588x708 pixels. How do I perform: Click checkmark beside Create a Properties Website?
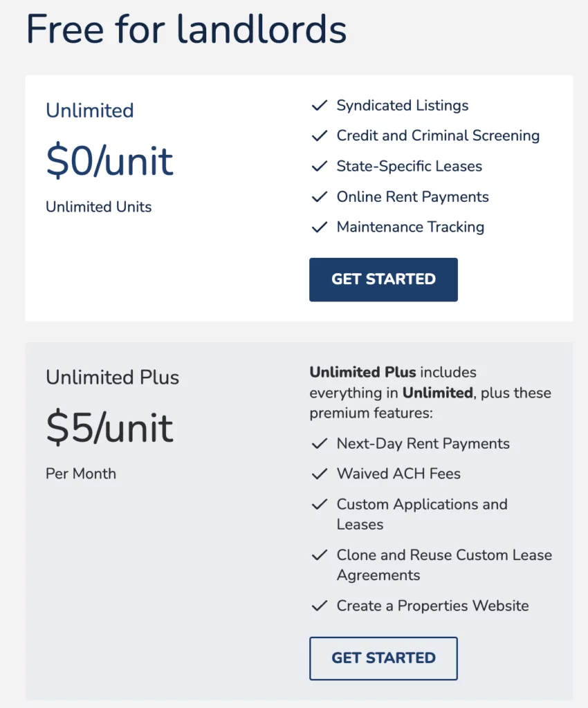point(320,606)
